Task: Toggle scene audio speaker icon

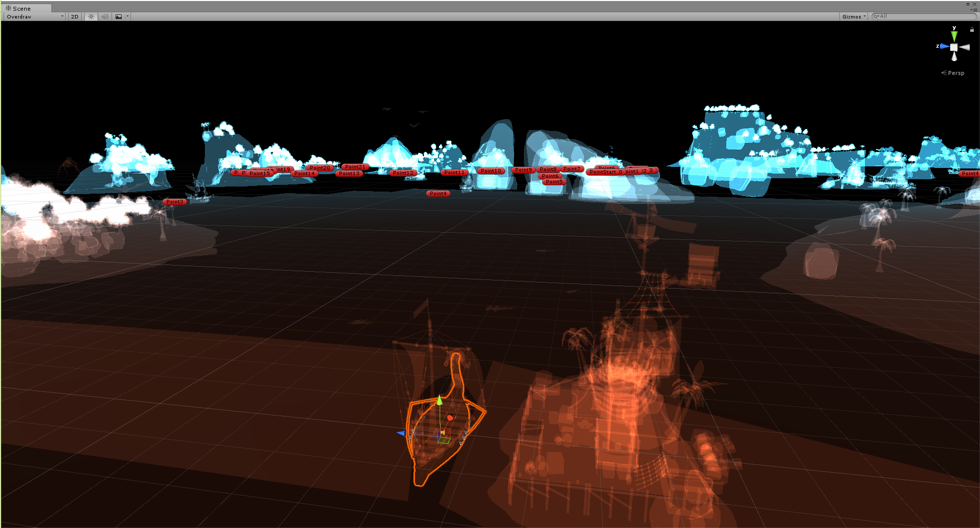Action: point(105,16)
